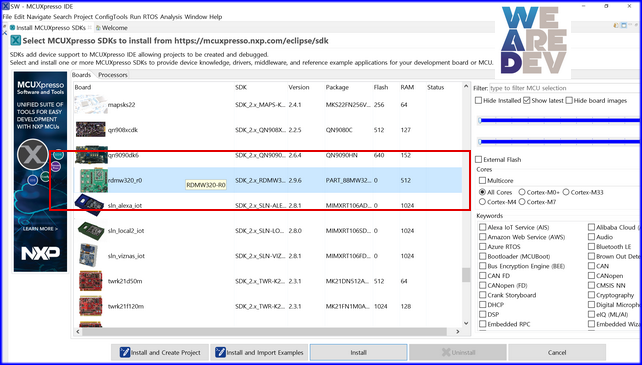642x365 pixels.
Task: Toggle Show latest checkbox
Action: pos(527,100)
